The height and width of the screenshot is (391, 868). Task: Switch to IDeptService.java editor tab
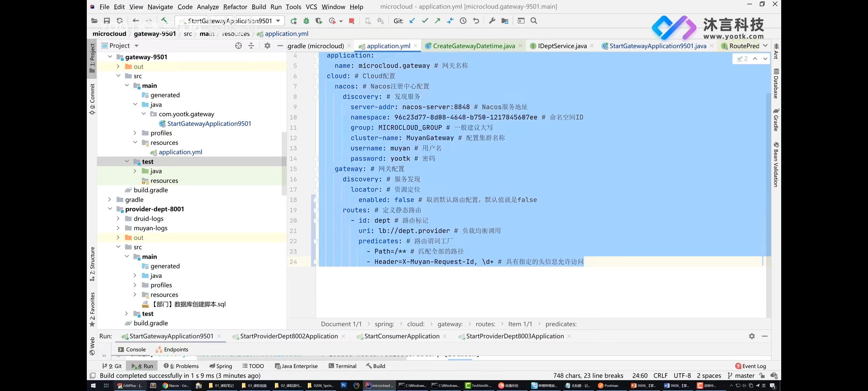point(562,46)
